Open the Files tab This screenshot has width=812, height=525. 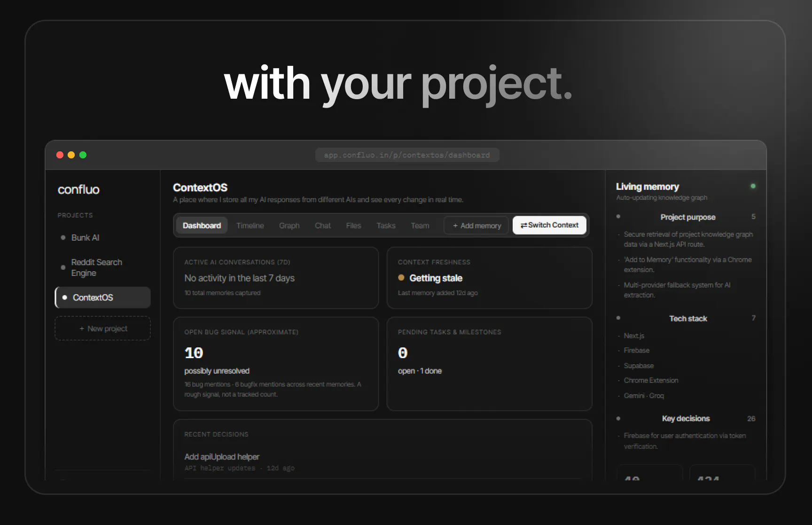(x=353, y=226)
